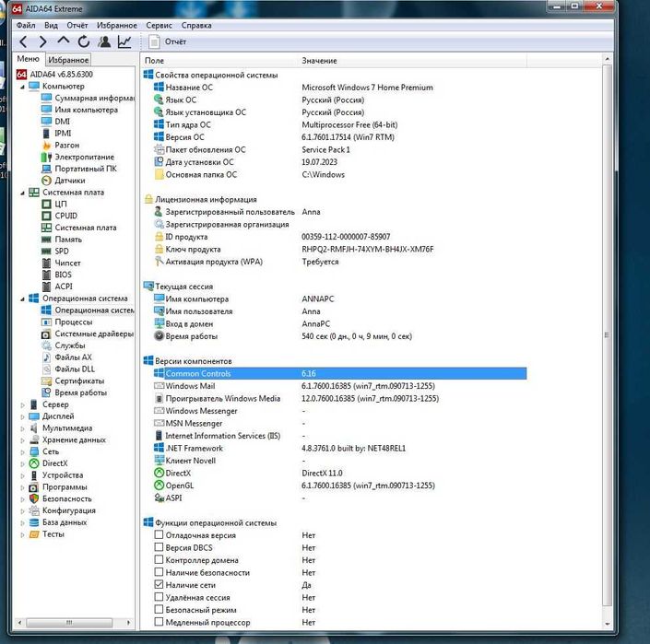The height and width of the screenshot is (644, 650).
Task: Expand the Дисплей tree node
Action: [x=22, y=416]
